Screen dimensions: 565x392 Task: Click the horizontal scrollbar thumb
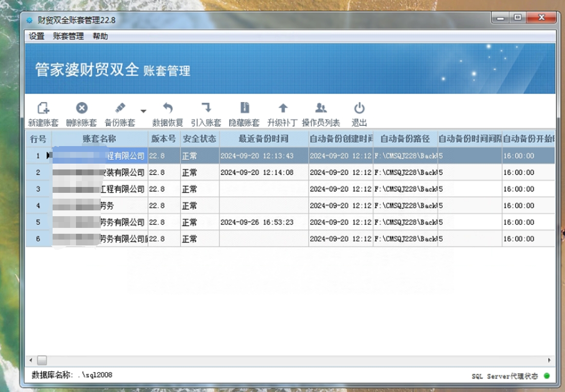(42, 360)
